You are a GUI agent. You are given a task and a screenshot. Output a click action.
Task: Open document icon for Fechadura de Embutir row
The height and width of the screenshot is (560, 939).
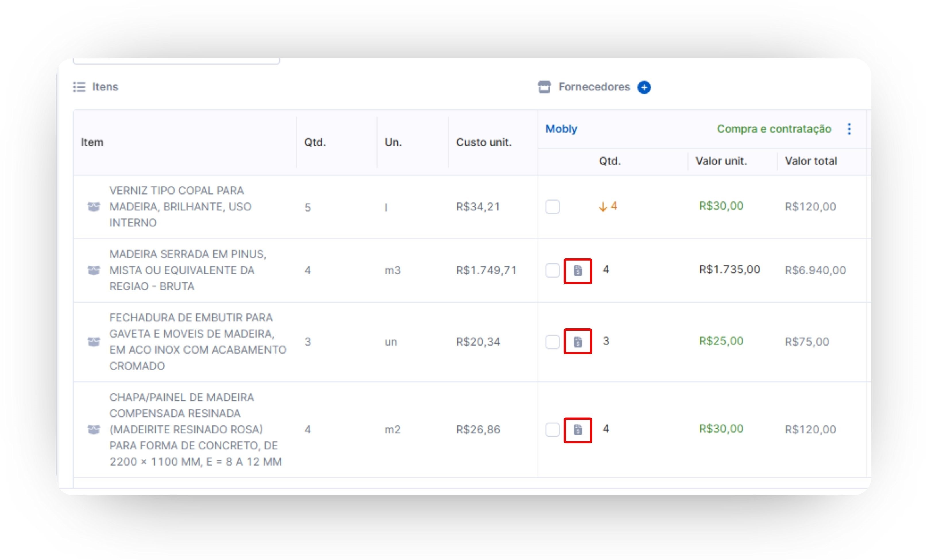click(x=578, y=342)
